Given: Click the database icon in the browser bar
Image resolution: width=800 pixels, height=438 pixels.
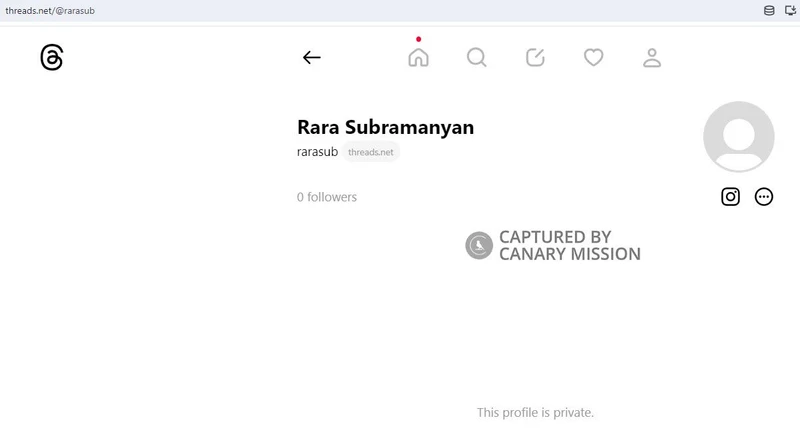Looking at the screenshot, I should [769, 10].
